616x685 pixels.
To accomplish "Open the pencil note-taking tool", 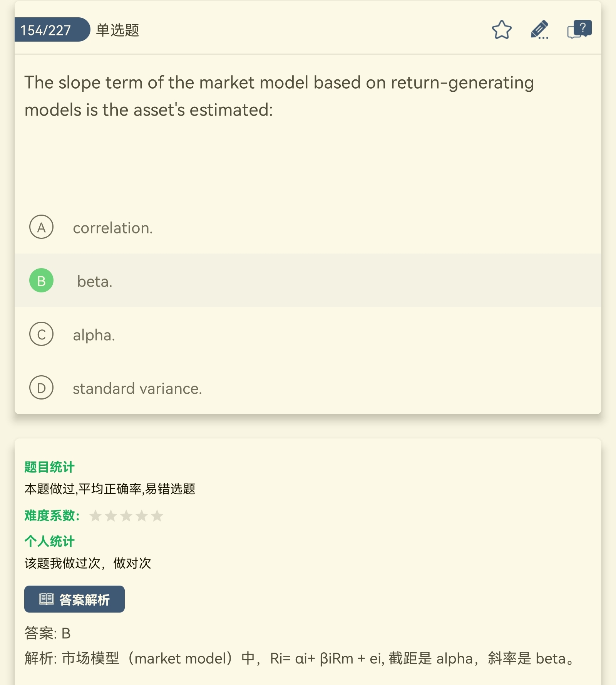I will 539,30.
